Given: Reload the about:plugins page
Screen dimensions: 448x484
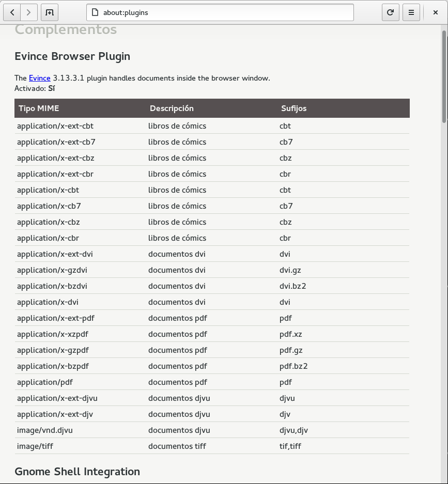Looking at the screenshot, I should (x=390, y=12).
